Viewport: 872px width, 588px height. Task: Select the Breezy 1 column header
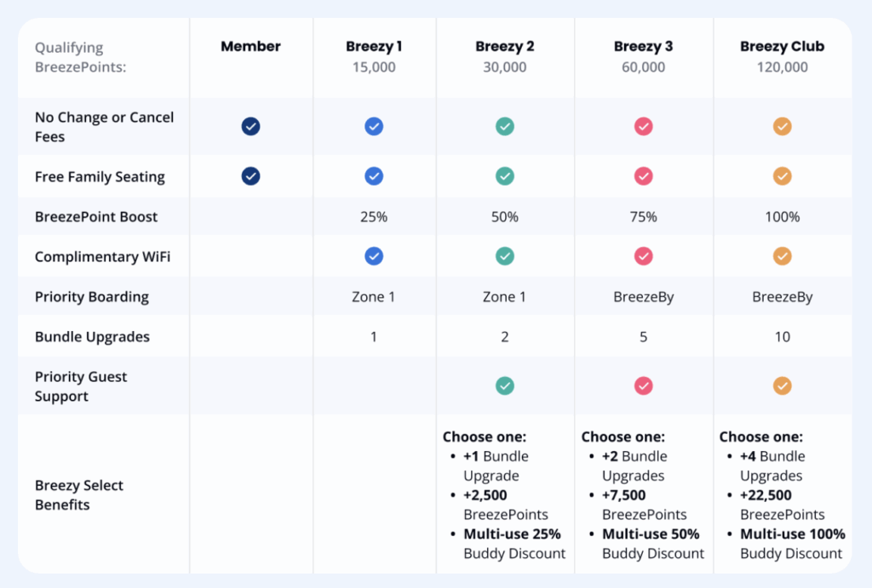coord(374,47)
